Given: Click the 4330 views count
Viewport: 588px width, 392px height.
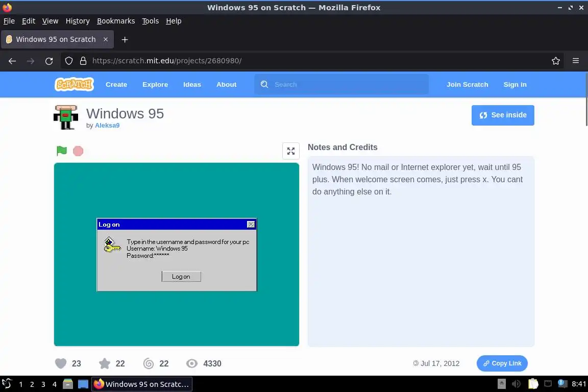Looking at the screenshot, I should tap(212, 363).
